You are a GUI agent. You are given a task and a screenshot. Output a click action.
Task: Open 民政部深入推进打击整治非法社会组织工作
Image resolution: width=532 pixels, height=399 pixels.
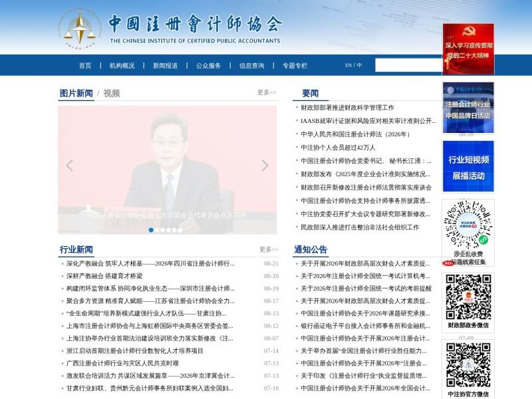[x=360, y=227]
